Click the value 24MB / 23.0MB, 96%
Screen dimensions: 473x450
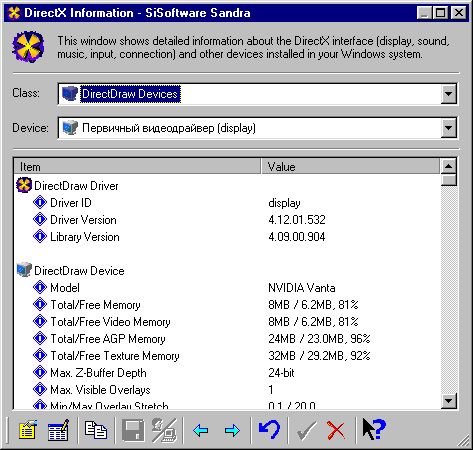point(319,339)
